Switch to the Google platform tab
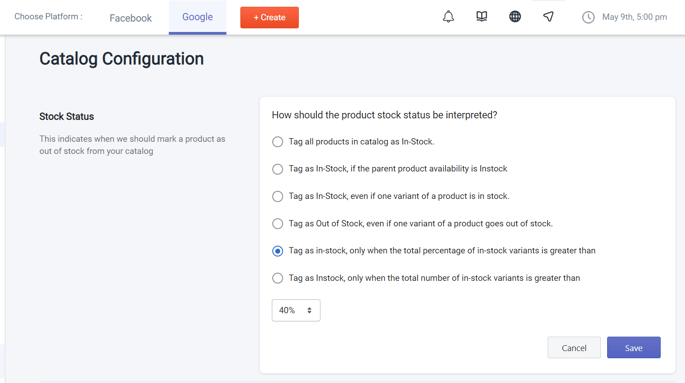685x383 pixels. click(197, 17)
